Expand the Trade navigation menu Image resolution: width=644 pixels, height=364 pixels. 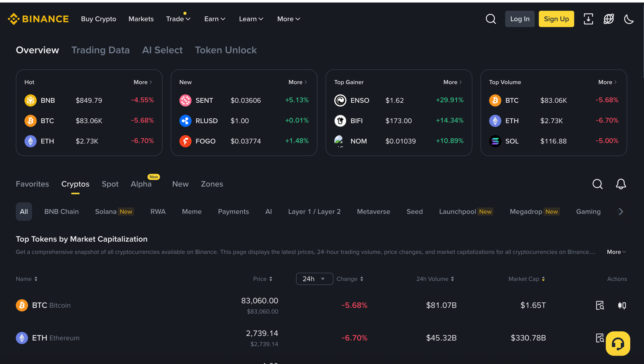[x=178, y=19]
